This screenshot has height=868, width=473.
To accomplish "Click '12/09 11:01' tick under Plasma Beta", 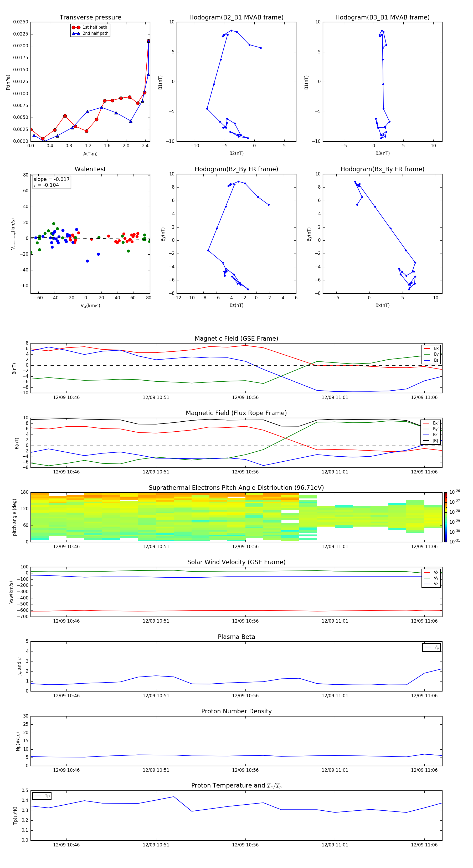I will tap(335, 696).
